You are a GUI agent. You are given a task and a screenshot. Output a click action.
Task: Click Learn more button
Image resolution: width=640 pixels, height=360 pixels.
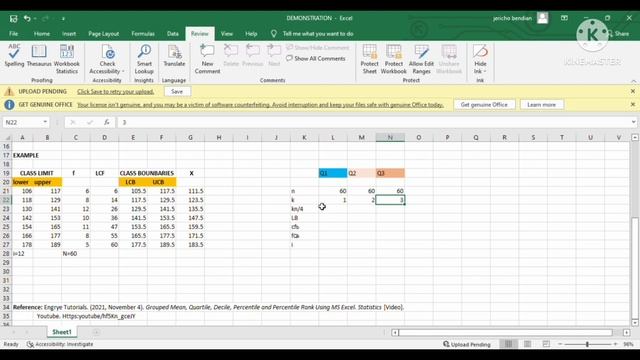point(541,105)
